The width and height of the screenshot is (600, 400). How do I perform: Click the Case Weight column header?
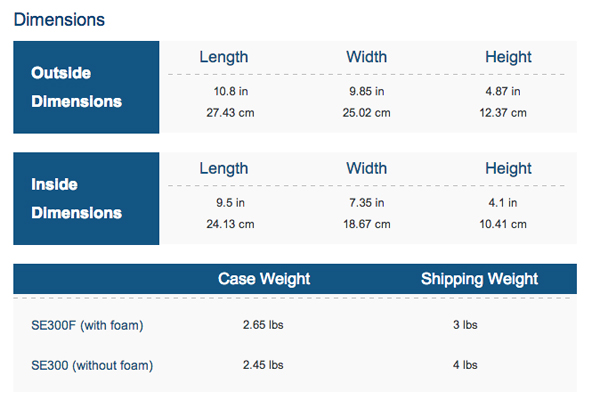click(x=264, y=279)
